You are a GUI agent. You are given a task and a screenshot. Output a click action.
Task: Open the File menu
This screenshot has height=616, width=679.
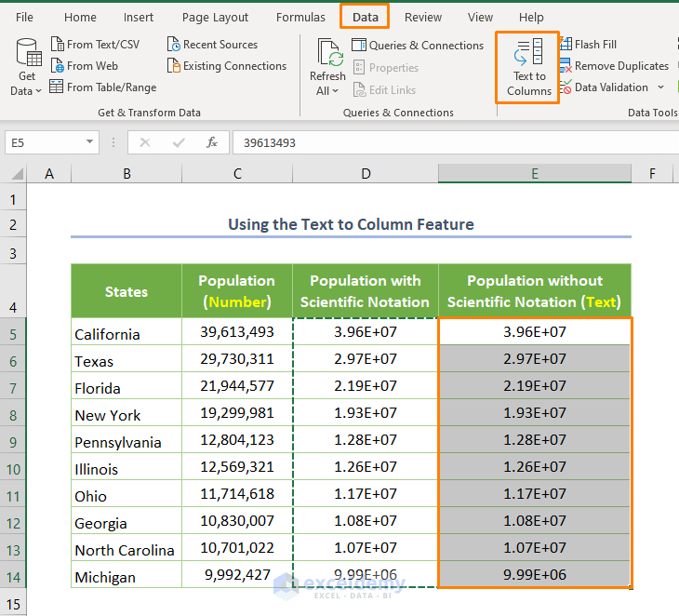pos(25,18)
